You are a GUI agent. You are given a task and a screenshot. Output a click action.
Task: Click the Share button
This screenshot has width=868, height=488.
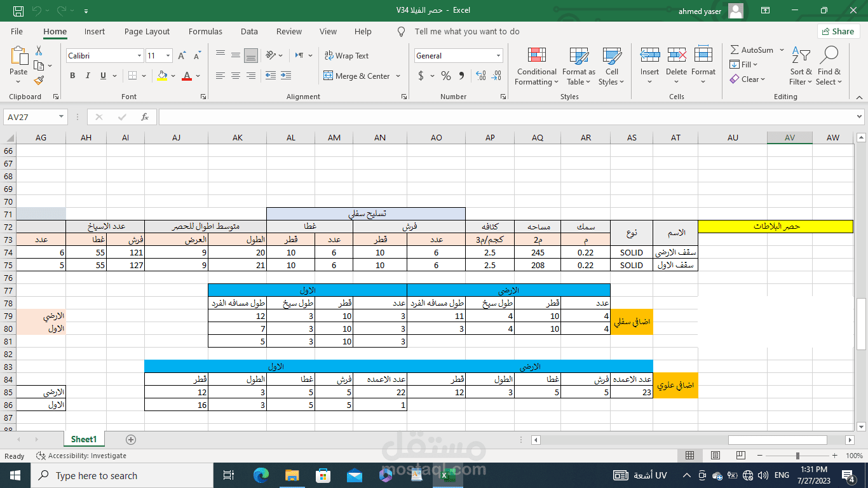click(x=838, y=31)
